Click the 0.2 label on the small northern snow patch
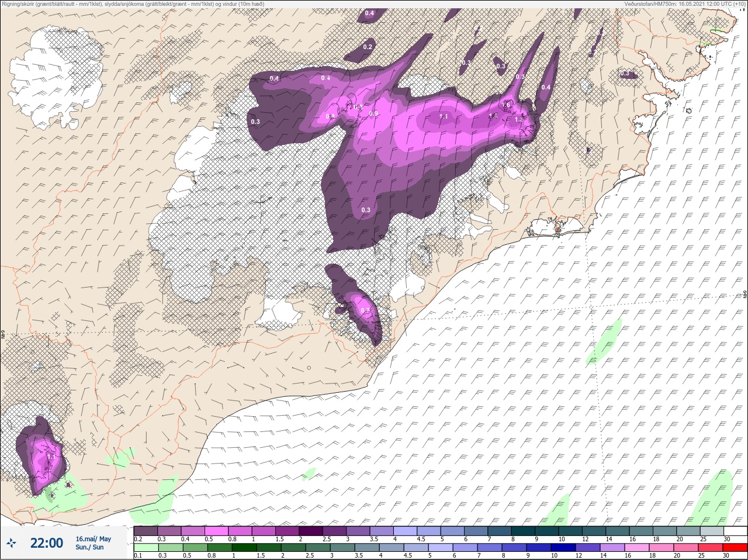Viewport: 748px width, 560px height. (x=368, y=47)
